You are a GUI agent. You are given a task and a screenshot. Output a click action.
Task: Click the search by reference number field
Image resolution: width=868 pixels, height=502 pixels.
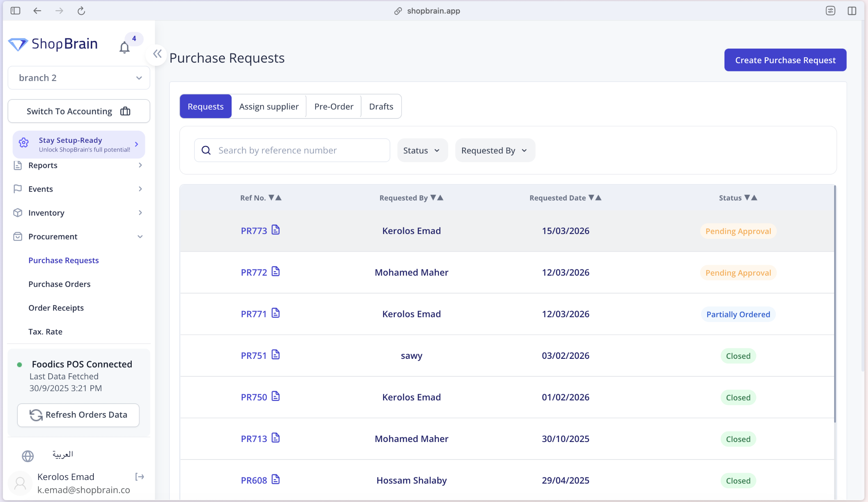point(300,150)
